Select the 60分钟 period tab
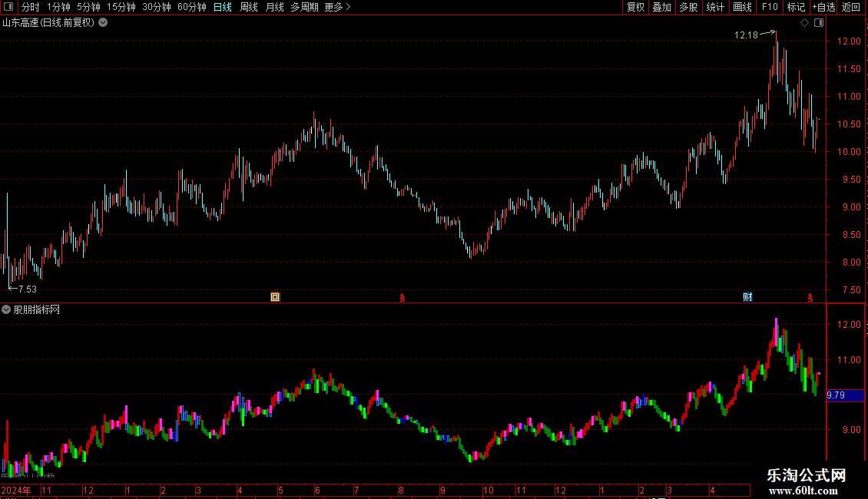868x499 pixels. coord(191,7)
